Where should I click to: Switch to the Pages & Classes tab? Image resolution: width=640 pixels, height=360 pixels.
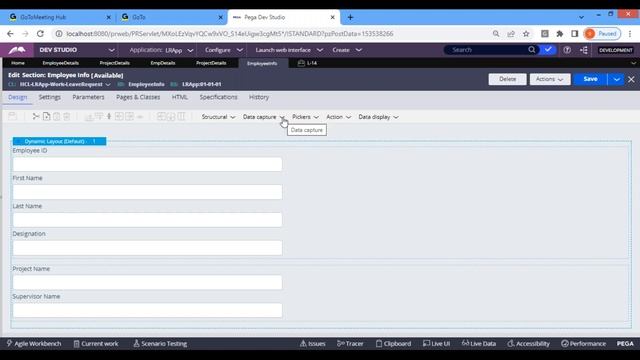138,97
